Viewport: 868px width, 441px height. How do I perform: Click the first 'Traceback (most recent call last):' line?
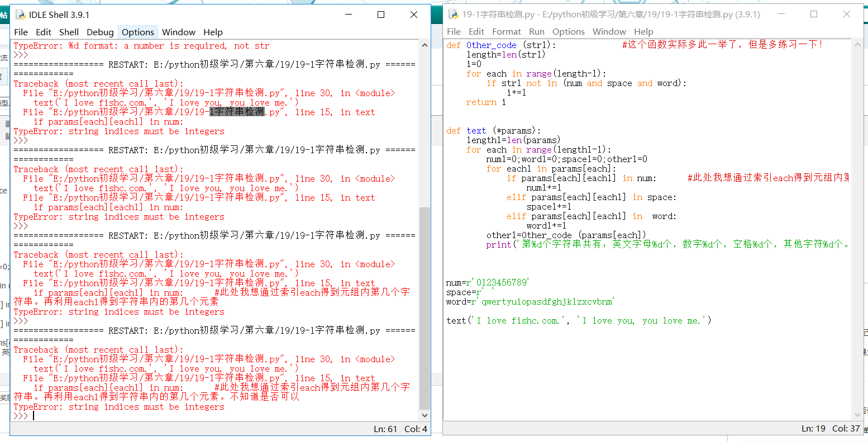click(x=98, y=84)
